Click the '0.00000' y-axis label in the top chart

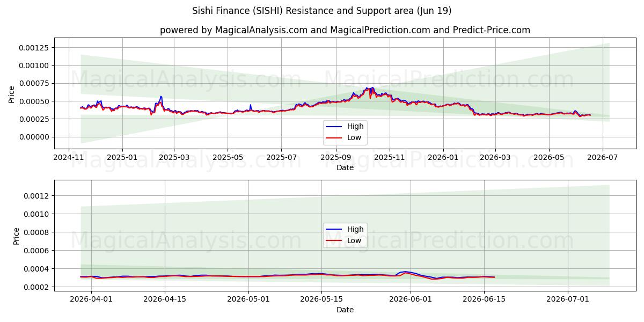[34, 137]
